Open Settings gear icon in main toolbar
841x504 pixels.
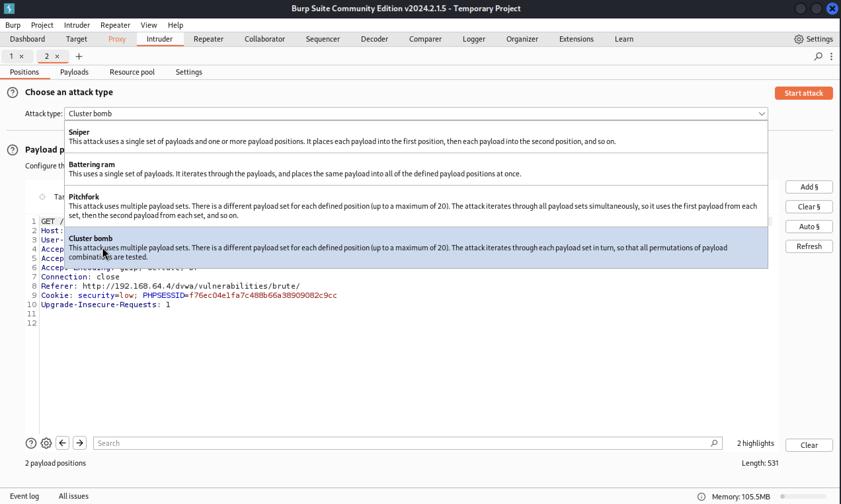pos(798,39)
